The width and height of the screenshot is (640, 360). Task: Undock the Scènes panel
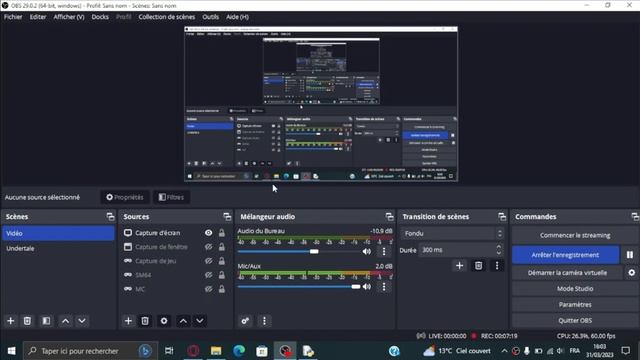click(110, 217)
